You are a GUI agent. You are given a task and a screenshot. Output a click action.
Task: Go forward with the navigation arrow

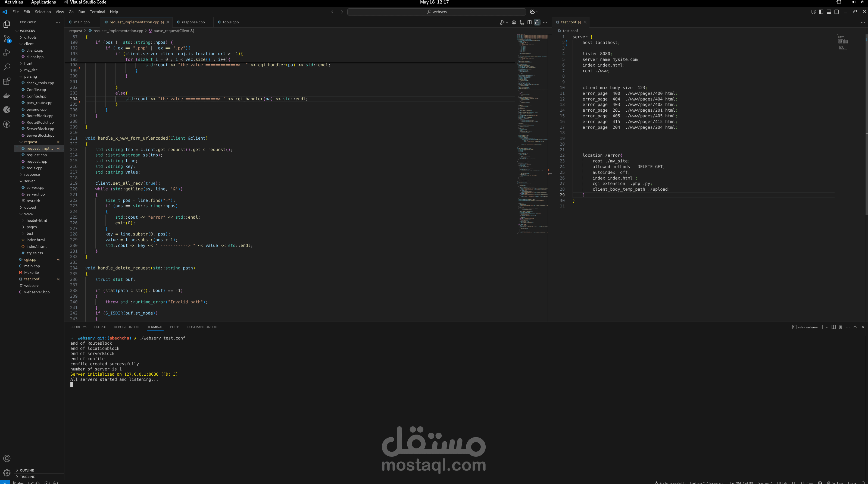341,12
